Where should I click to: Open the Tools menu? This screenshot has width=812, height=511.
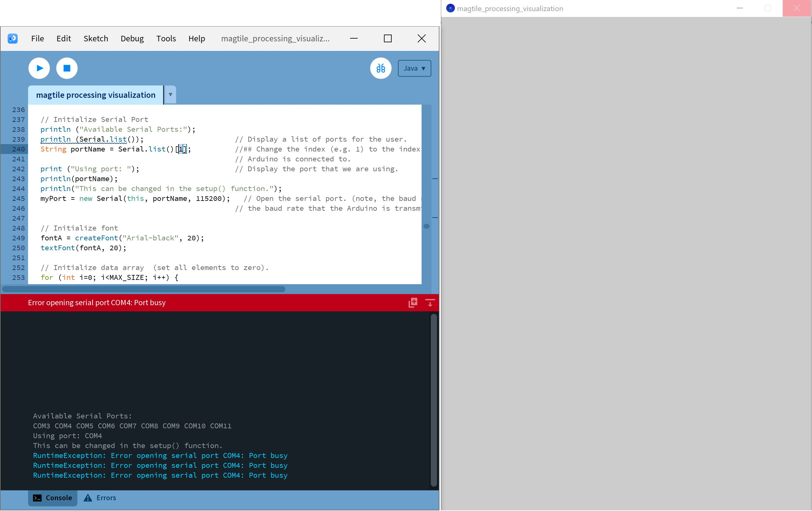pyautogui.click(x=166, y=39)
